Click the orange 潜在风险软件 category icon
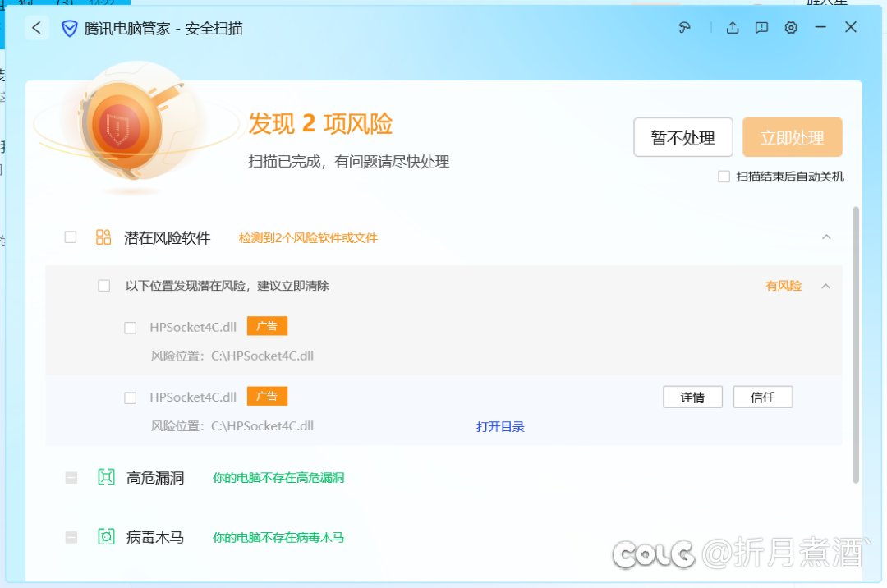The image size is (887, 588). click(x=103, y=237)
